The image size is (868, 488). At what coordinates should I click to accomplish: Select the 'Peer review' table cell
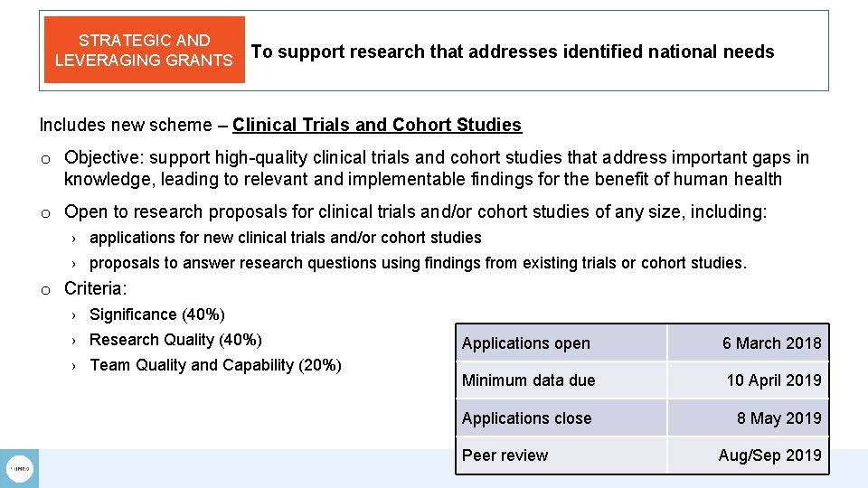561,455
